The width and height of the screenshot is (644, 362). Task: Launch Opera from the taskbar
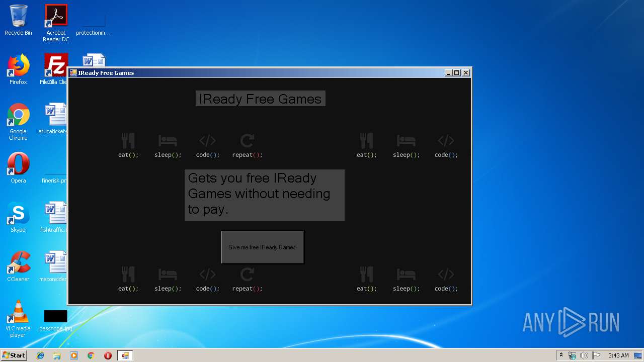(x=108, y=355)
